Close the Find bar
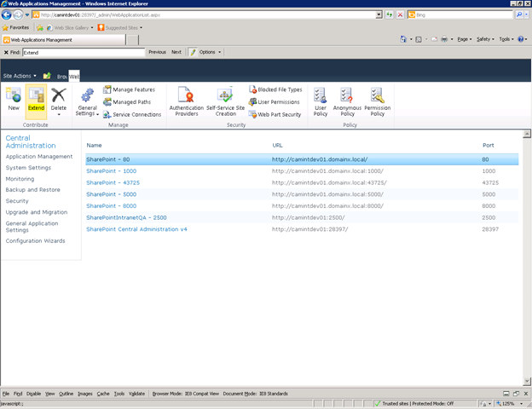Screen dimensions: 532x409 [6, 52]
